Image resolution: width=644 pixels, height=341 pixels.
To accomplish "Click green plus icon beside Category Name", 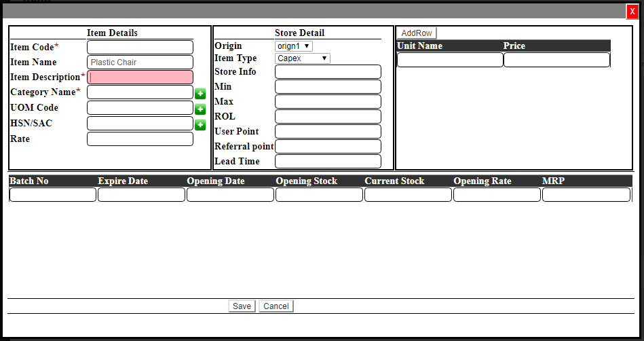I will pyautogui.click(x=200, y=94).
